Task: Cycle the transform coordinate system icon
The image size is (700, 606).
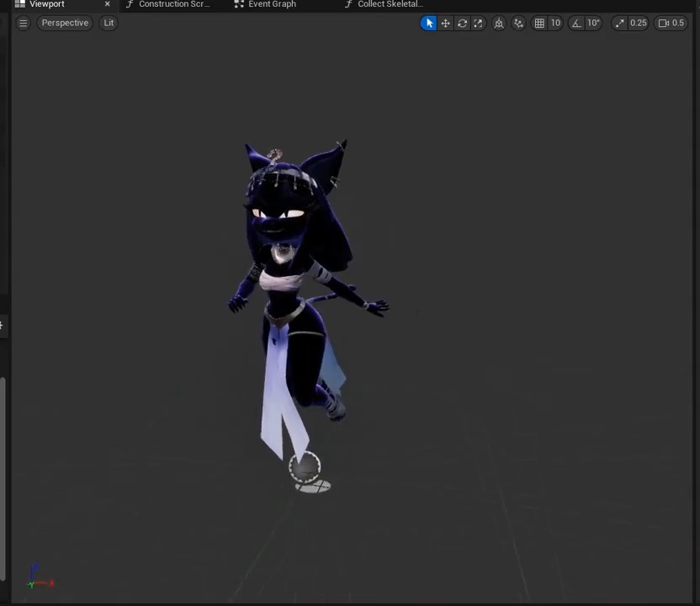Action: pos(499,24)
